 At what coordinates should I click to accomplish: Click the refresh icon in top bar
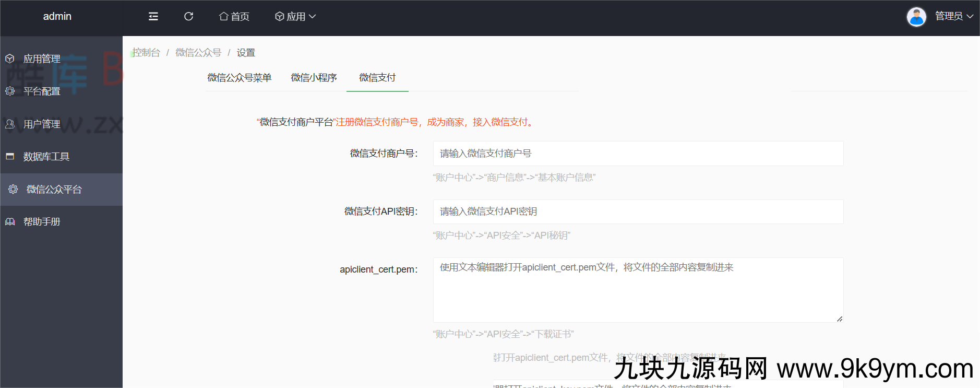click(189, 16)
